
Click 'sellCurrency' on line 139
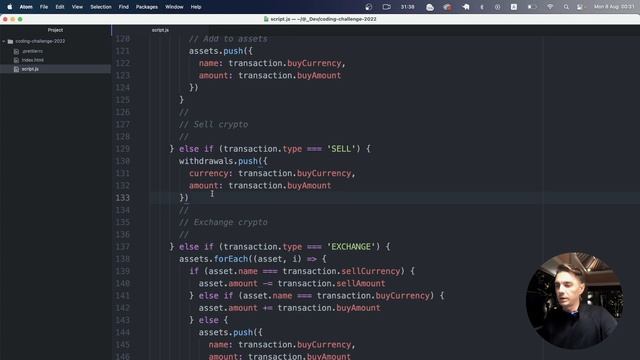coord(371,271)
